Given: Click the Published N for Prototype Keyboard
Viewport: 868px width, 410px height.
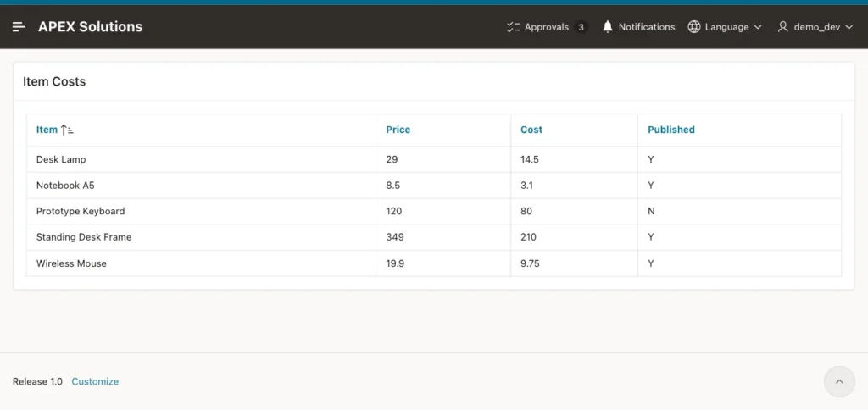Looking at the screenshot, I should coord(651,211).
